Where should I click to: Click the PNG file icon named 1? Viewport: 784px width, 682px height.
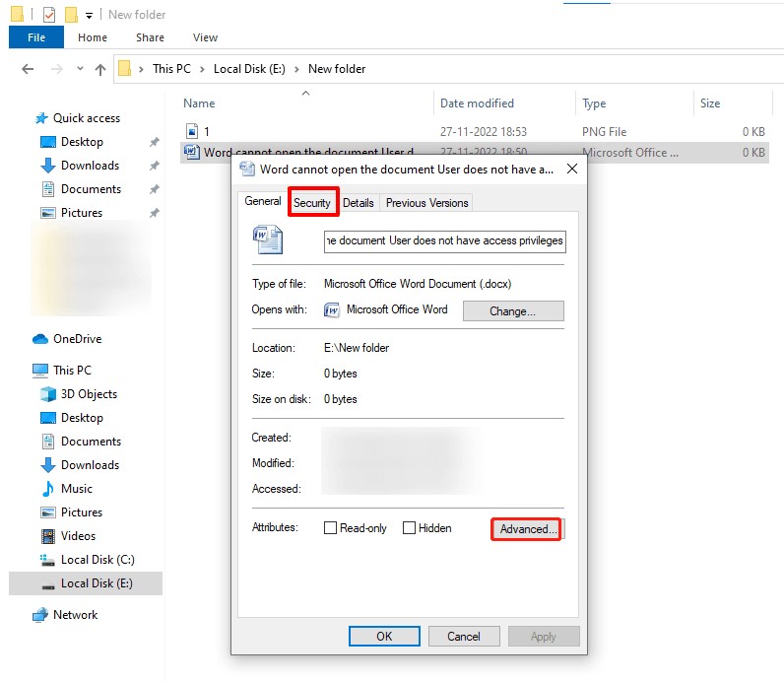[192, 132]
